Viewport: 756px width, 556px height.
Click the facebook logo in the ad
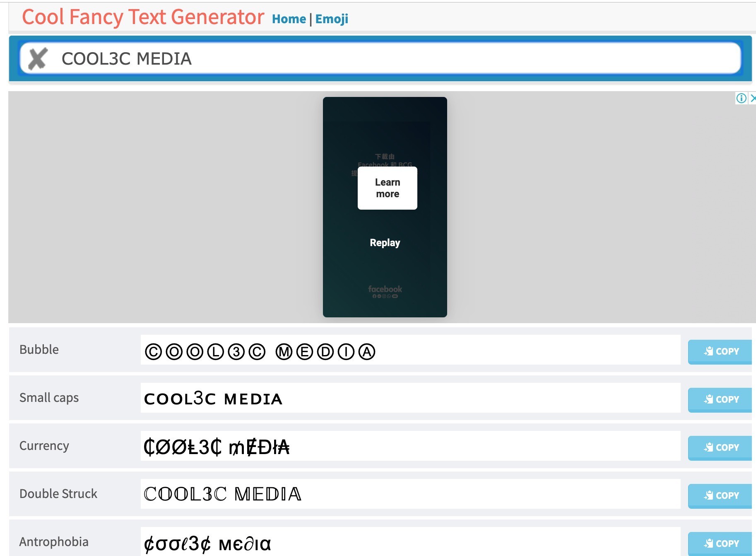385,289
